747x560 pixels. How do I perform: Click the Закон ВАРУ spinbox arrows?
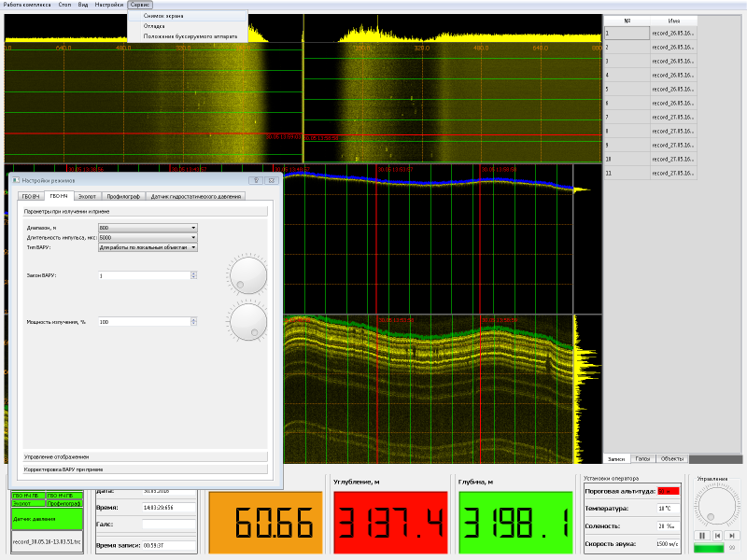193,275
